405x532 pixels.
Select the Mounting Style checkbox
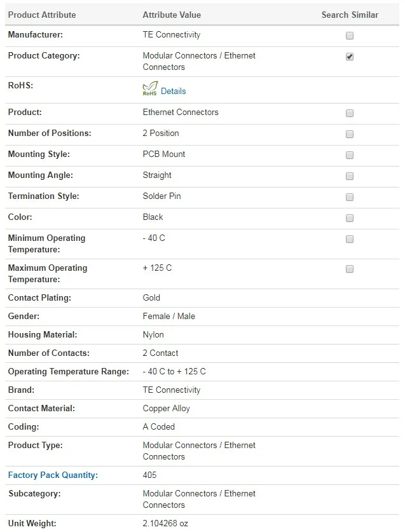click(350, 155)
